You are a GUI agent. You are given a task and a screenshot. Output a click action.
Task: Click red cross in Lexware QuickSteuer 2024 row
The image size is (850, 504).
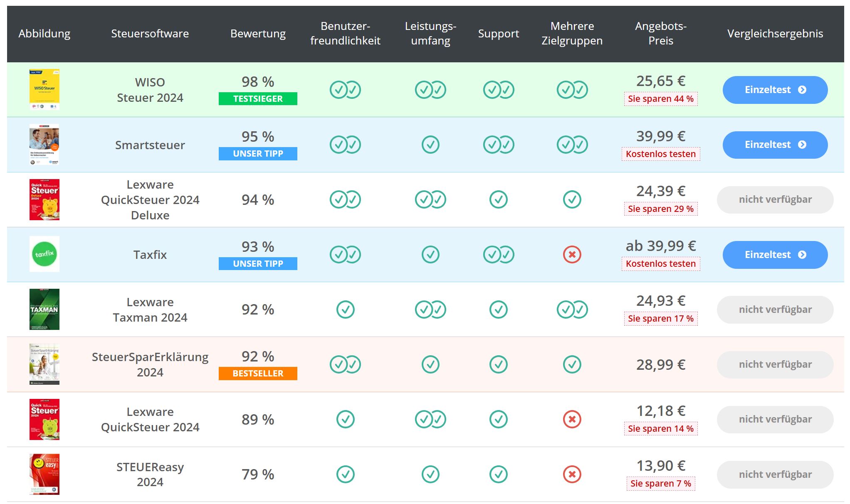pyautogui.click(x=572, y=419)
